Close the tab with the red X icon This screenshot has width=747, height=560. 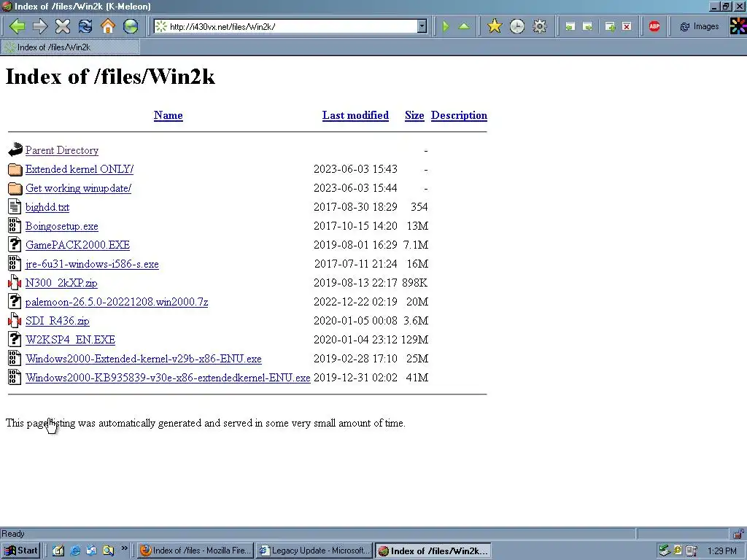click(627, 27)
